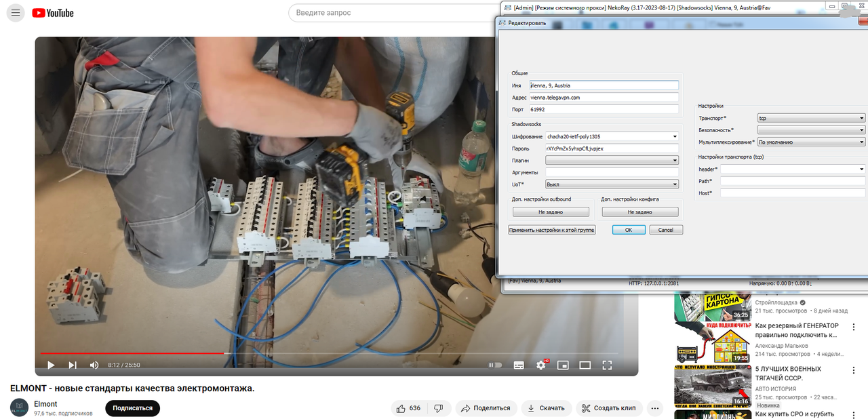Click the YouTube logo
The width and height of the screenshot is (868, 419).
[52, 13]
